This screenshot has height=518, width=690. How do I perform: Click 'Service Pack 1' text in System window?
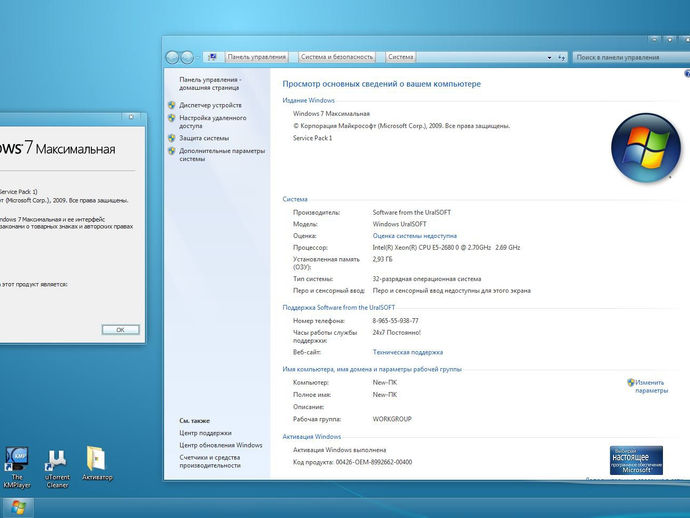tap(312, 138)
